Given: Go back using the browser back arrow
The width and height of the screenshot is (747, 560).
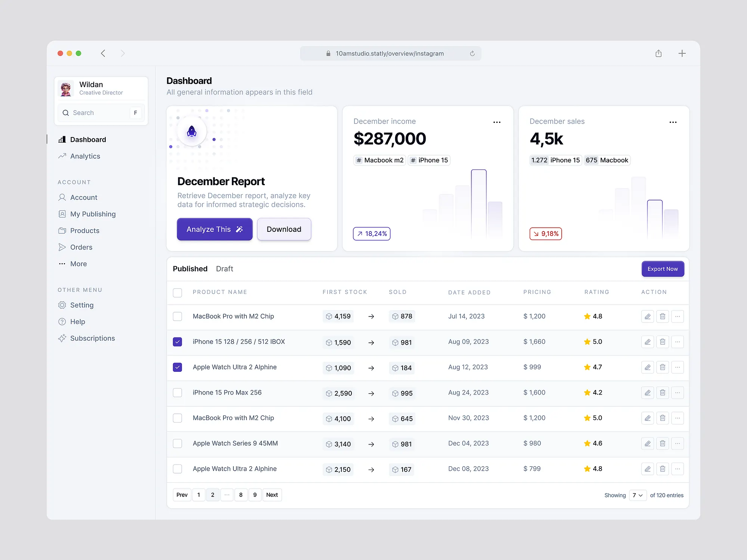Looking at the screenshot, I should click(103, 53).
